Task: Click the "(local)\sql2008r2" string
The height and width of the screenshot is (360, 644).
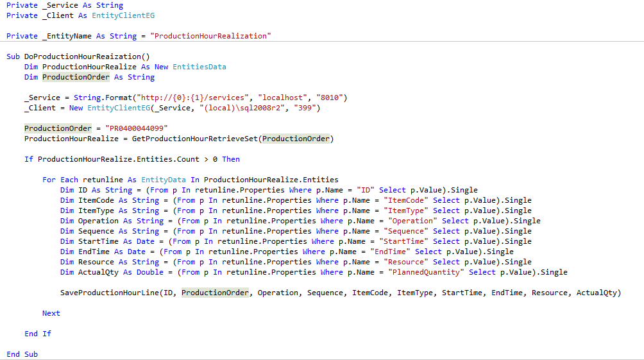Action: point(242,108)
